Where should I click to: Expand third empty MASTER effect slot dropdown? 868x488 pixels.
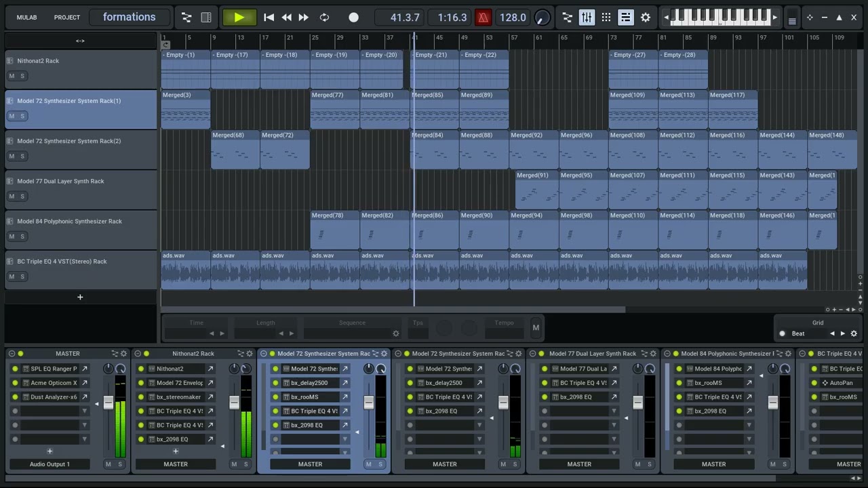pos(85,440)
